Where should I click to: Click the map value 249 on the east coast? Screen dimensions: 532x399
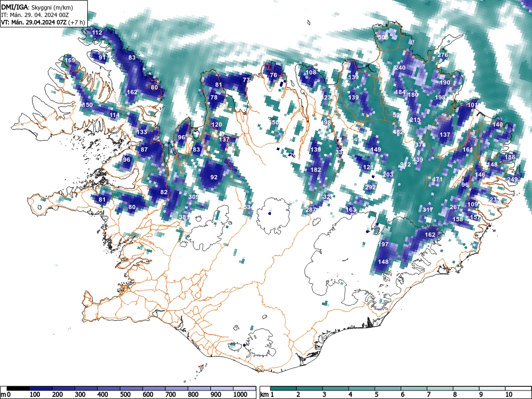click(x=512, y=179)
